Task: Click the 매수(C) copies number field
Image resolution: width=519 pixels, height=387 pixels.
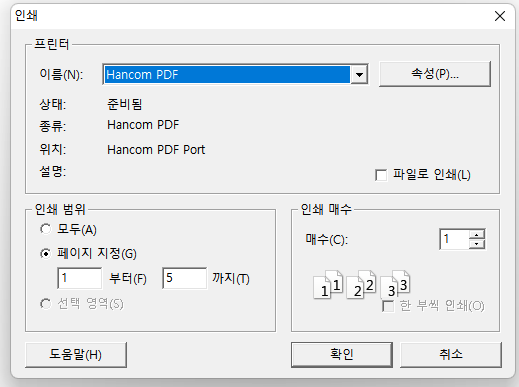Action: tap(454, 239)
